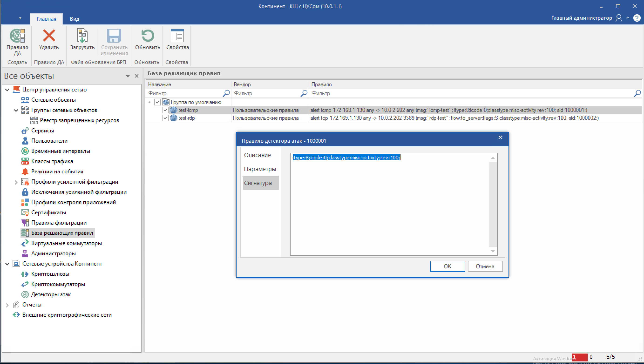Uncheck the test-icmp rule checkbox

point(165,110)
